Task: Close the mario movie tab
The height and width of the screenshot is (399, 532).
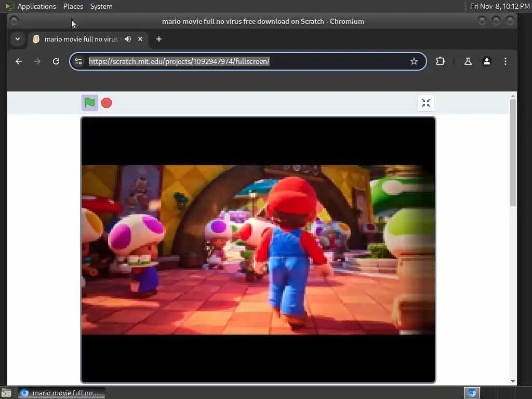Action: tap(140, 39)
